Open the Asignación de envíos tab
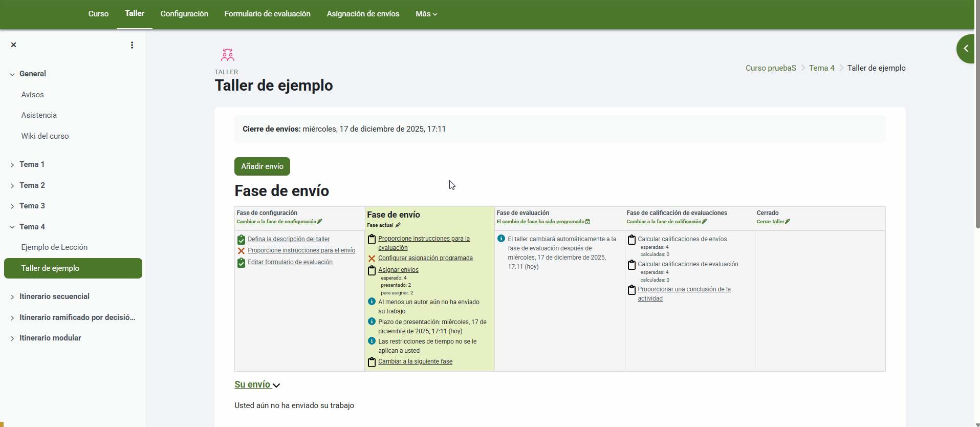 tap(363, 14)
